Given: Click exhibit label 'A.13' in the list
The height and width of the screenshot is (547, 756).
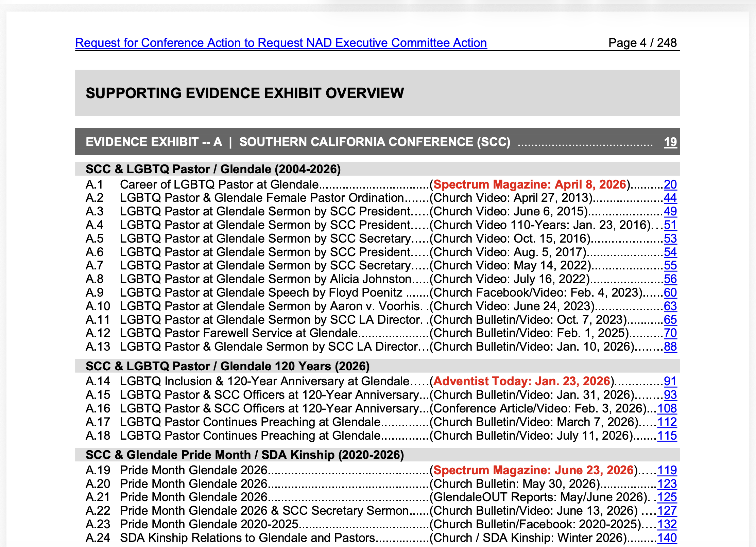Looking at the screenshot, I should pos(98,347).
